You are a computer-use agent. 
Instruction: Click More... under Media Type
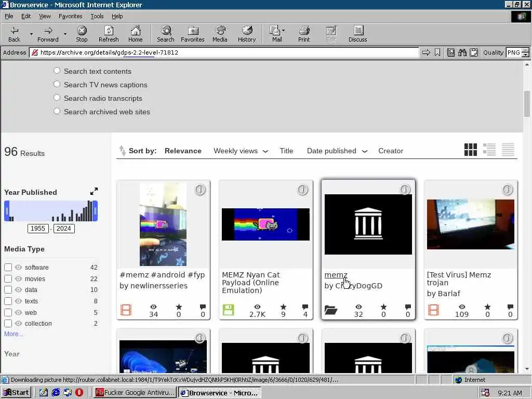14,334
